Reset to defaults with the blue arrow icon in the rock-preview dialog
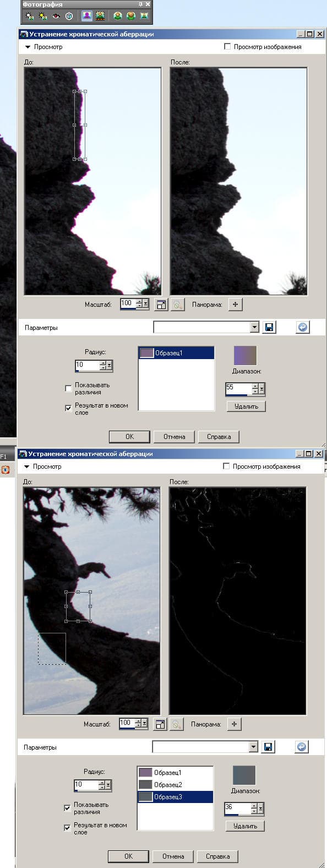This screenshot has width=327, height=868. (x=302, y=327)
